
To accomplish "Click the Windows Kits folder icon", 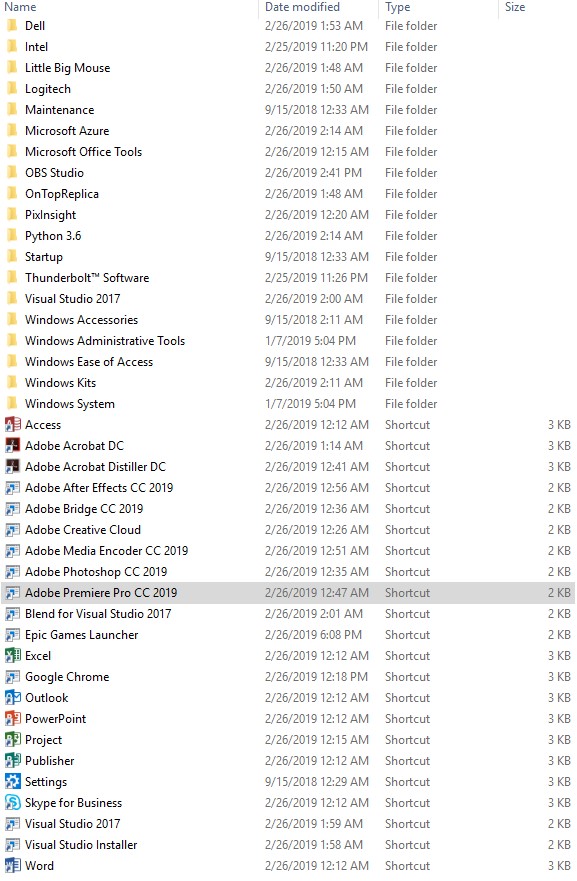I will pyautogui.click(x=12, y=383).
